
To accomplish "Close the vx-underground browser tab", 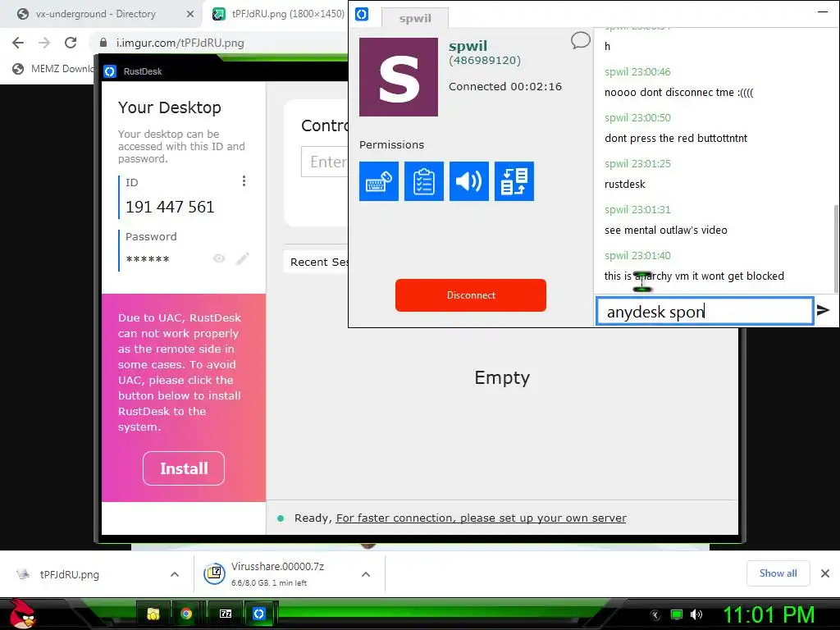I will 190,14.
